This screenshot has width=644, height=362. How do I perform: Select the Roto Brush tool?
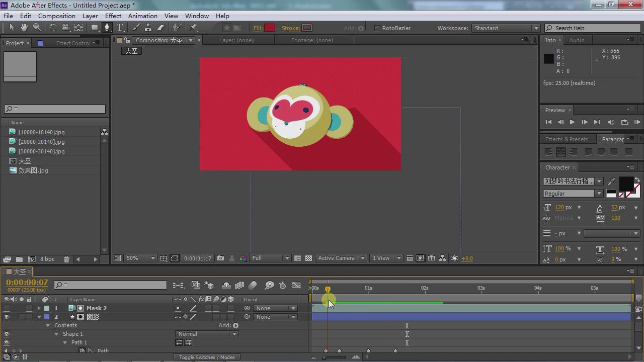tap(177, 28)
